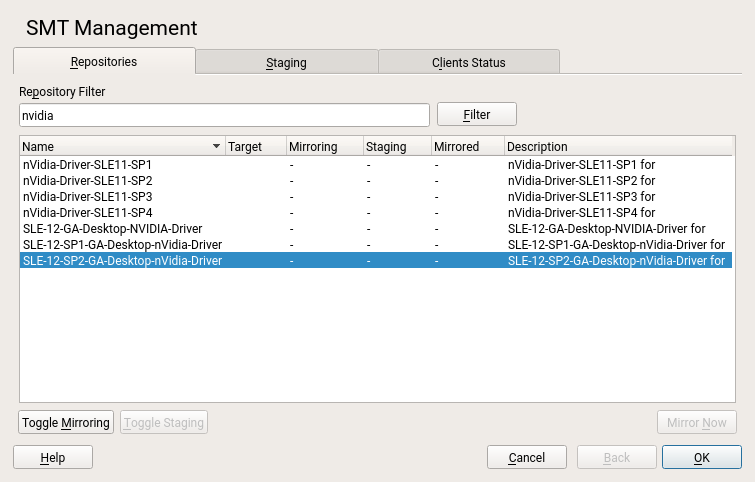Click the Repository Filter text field
The image size is (755, 482).
(x=224, y=115)
